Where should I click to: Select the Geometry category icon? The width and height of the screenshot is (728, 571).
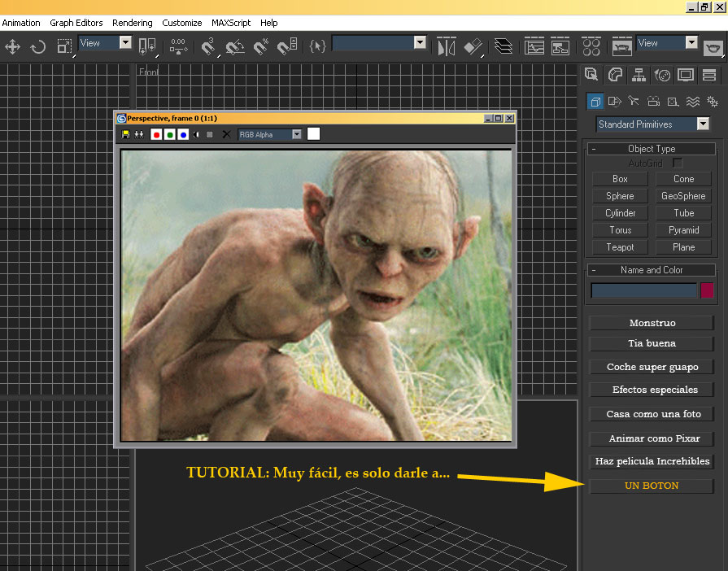click(x=595, y=101)
